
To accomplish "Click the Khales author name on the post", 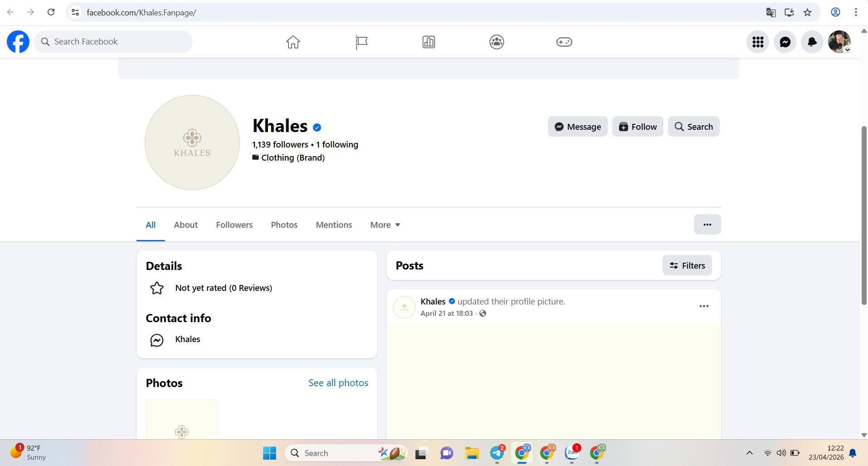I will (433, 301).
